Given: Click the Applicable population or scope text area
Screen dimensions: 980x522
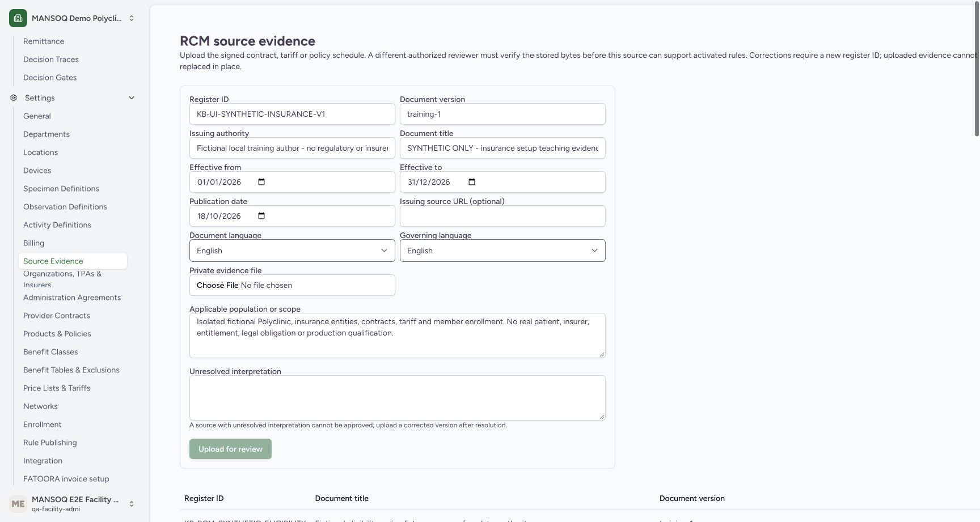Looking at the screenshot, I should click(397, 336).
